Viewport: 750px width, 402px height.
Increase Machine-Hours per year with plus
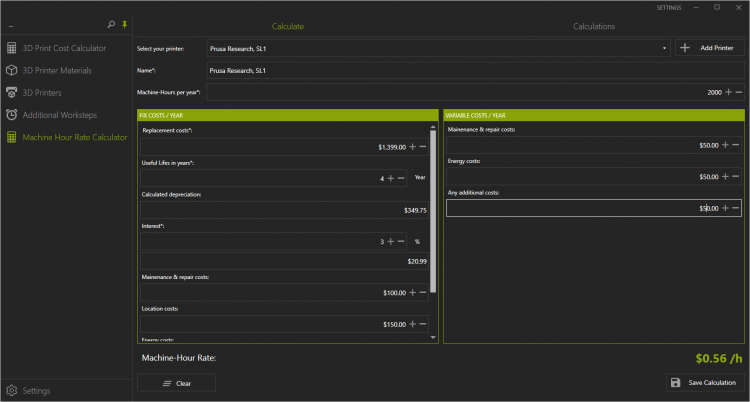click(728, 92)
